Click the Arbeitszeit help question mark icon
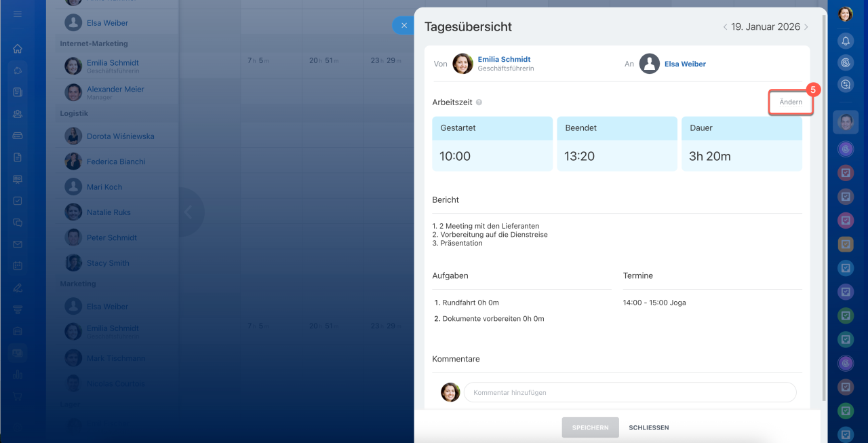Image resolution: width=868 pixels, height=443 pixels. coord(479,102)
